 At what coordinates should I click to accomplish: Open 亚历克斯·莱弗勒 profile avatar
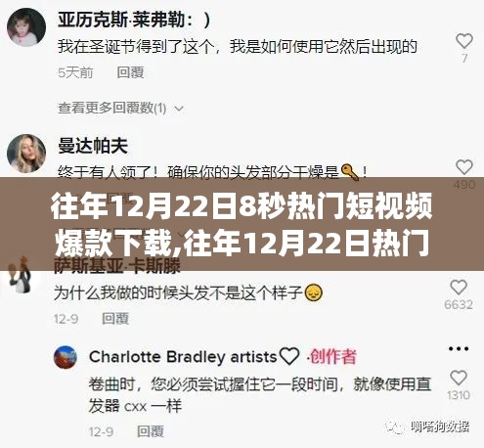click(x=26, y=27)
